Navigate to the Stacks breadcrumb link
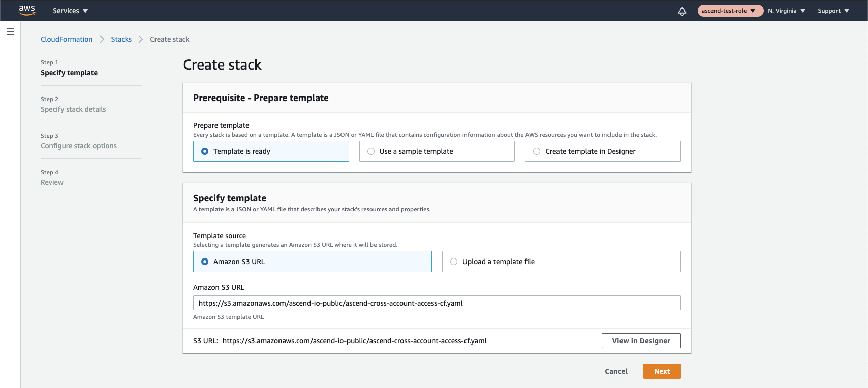Image resolution: width=868 pixels, height=388 pixels. tap(121, 39)
